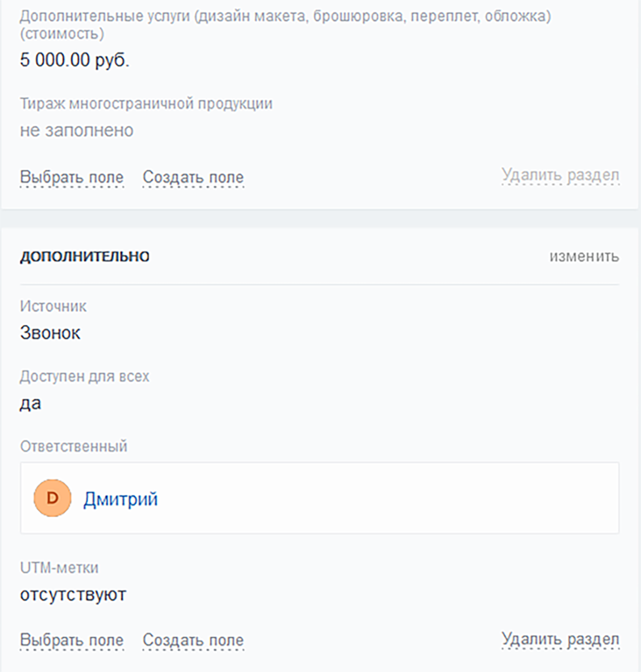
Task: Click the "не заполнено" Тираж value
Action: coord(77,130)
